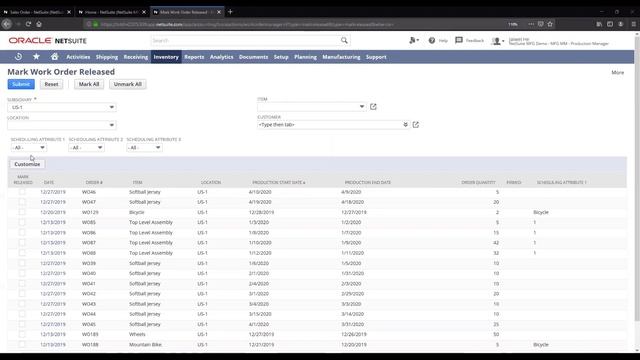Click the Mark All button

[x=89, y=84]
